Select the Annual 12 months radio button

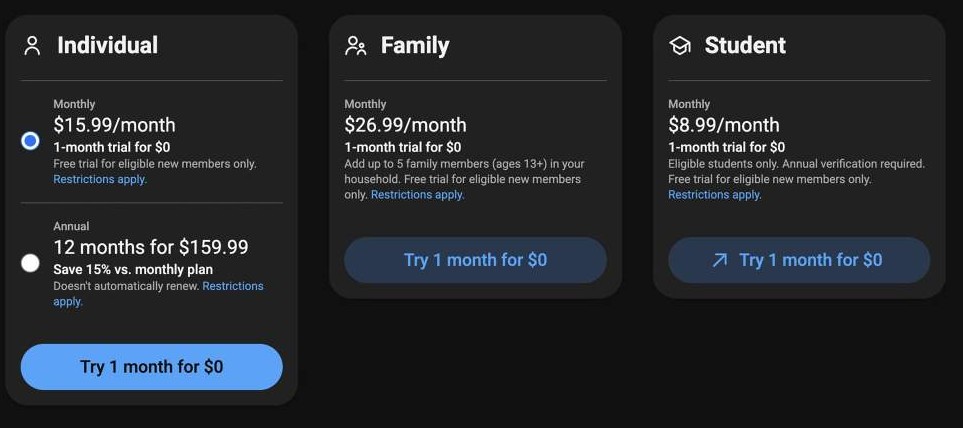[x=30, y=263]
